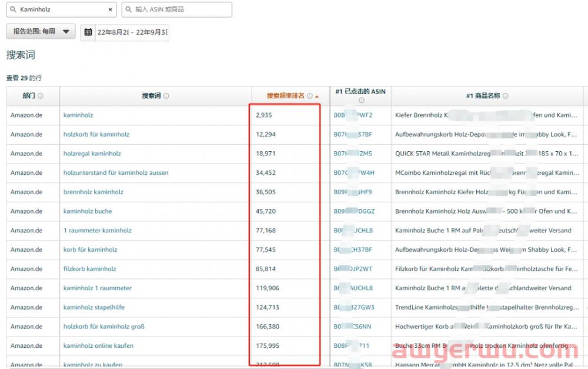Click the kaminholz stapelhilfe keyword link
This screenshot has width=588, height=369.
coord(93,307)
